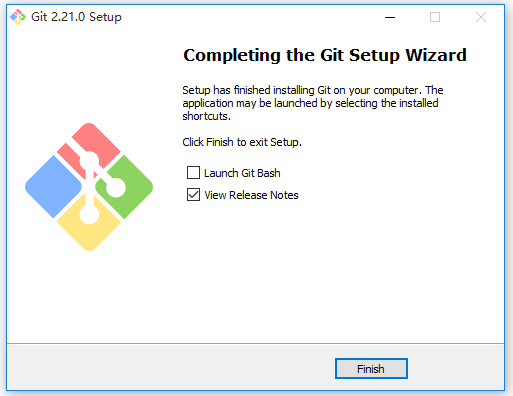Click the "Git 2.21.0 Setup" title text

(76, 17)
